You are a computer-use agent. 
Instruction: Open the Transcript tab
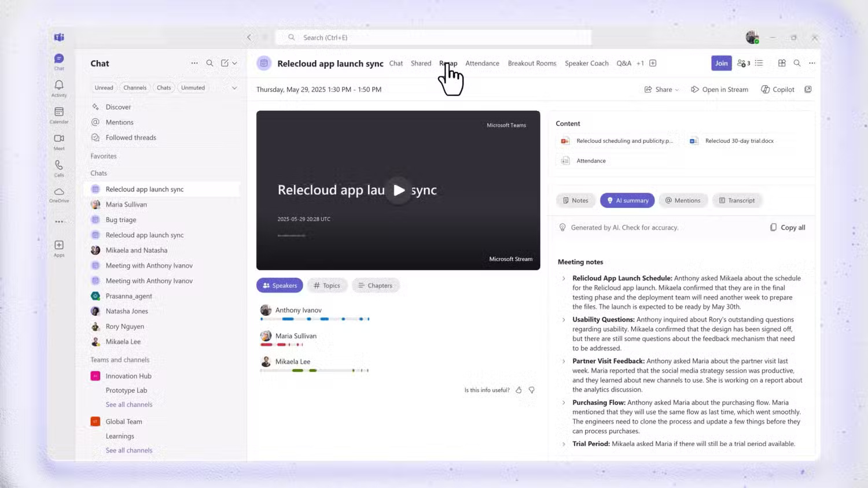pos(737,201)
